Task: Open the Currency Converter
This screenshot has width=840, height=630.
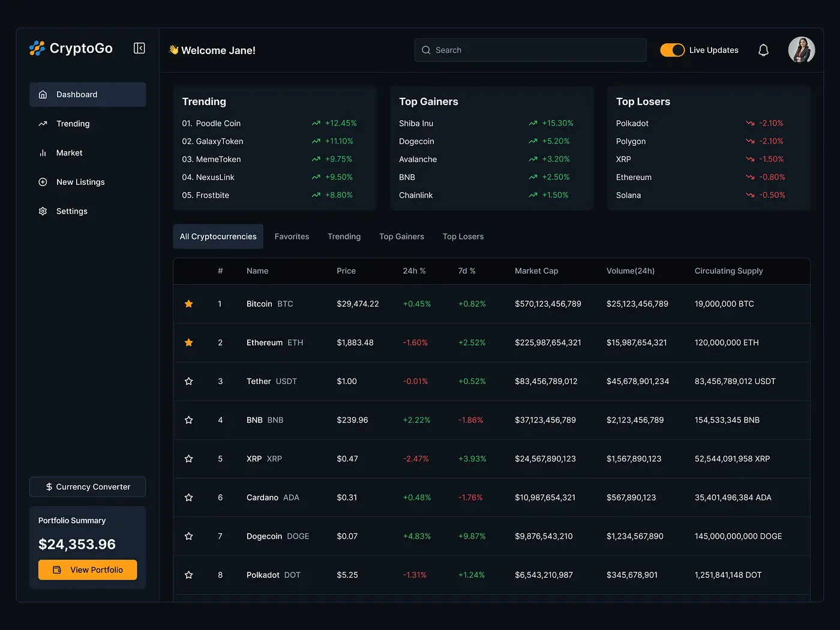Action: 87,487
